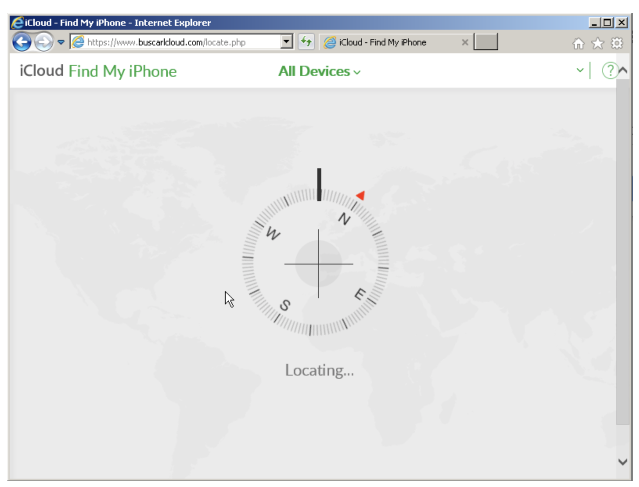Viewport: 639px width, 487px height.
Task: Close the Internet Explorer window
Action: (621, 23)
